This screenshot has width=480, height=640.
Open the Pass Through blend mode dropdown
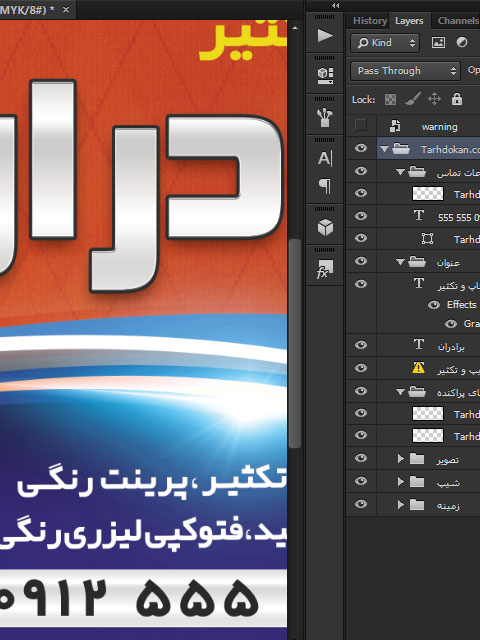(405, 71)
